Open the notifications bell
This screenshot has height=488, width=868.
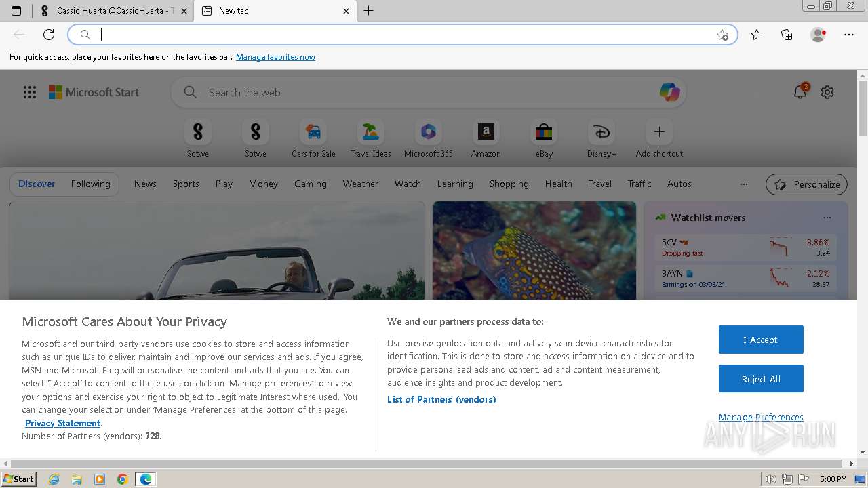[800, 92]
